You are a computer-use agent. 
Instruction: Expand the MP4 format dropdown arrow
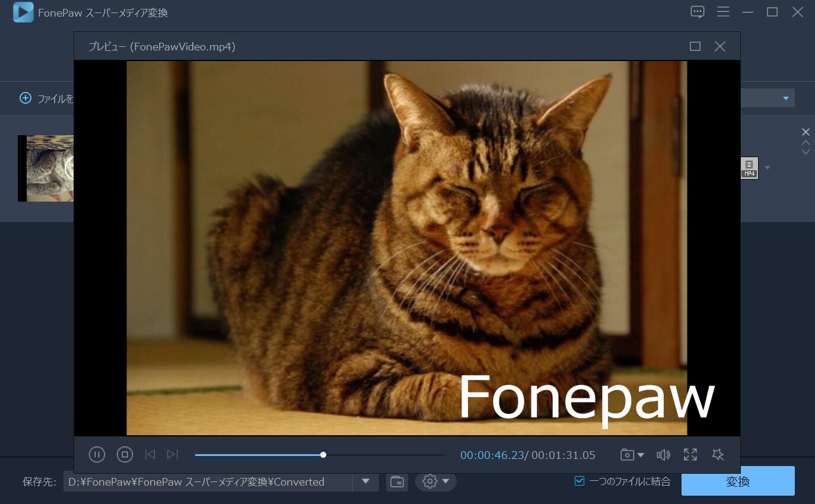click(x=768, y=168)
